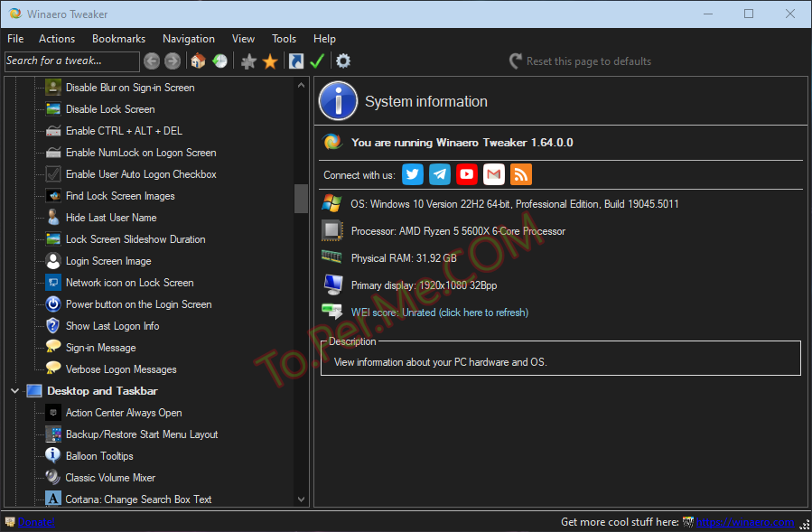Image resolution: width=812 pixels, height=532 pixels.
Task: Open the Telegram connect icon
Action: pos(440,174)
